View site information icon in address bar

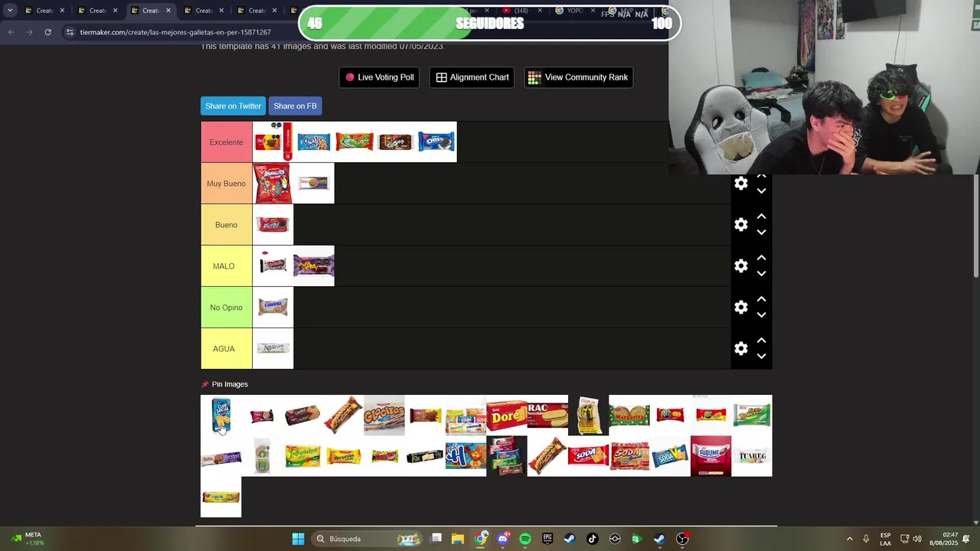pyautogui.click(x=70, y=32)
